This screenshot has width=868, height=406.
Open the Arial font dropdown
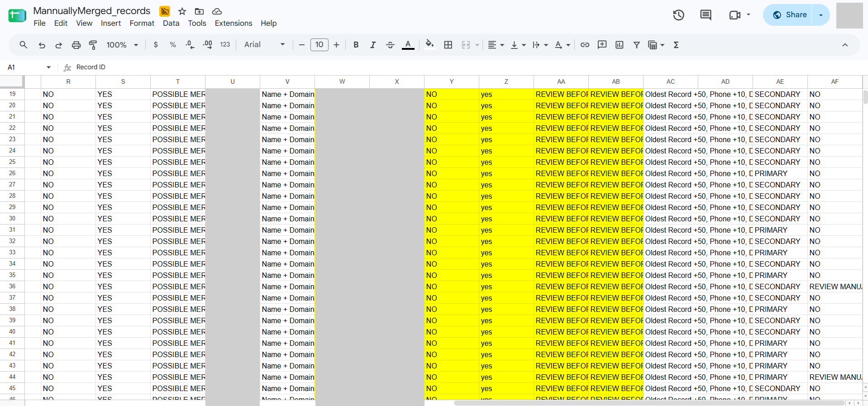264,45
